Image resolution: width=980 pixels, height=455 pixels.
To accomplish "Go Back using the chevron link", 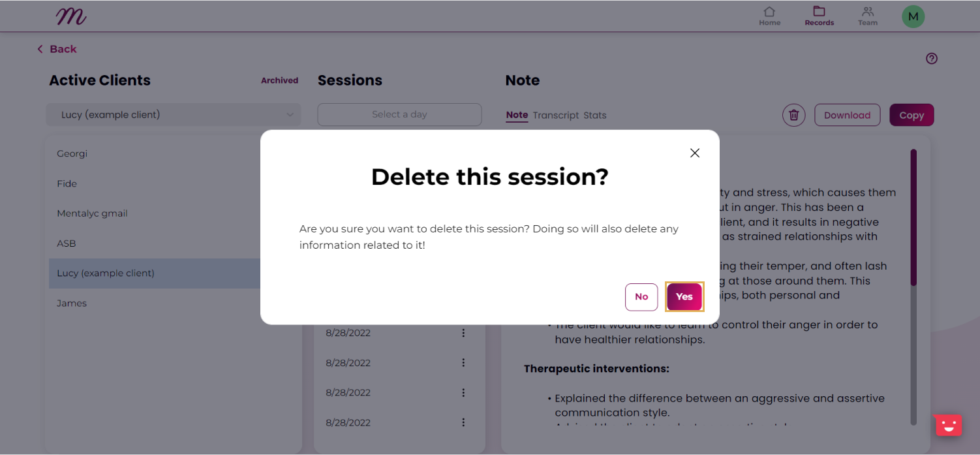I will click(57, 49).
